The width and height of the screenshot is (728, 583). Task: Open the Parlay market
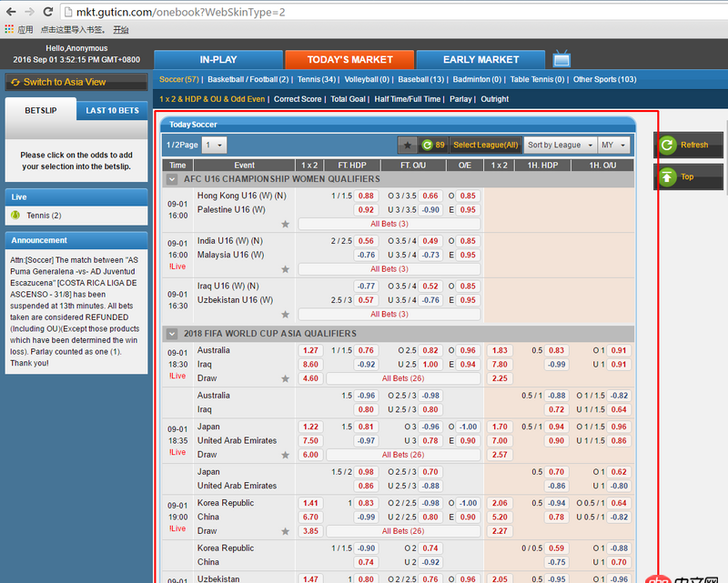point(460,99)
